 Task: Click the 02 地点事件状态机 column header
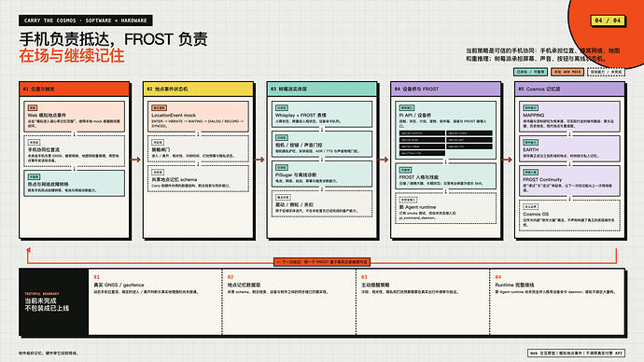point(198,89)
